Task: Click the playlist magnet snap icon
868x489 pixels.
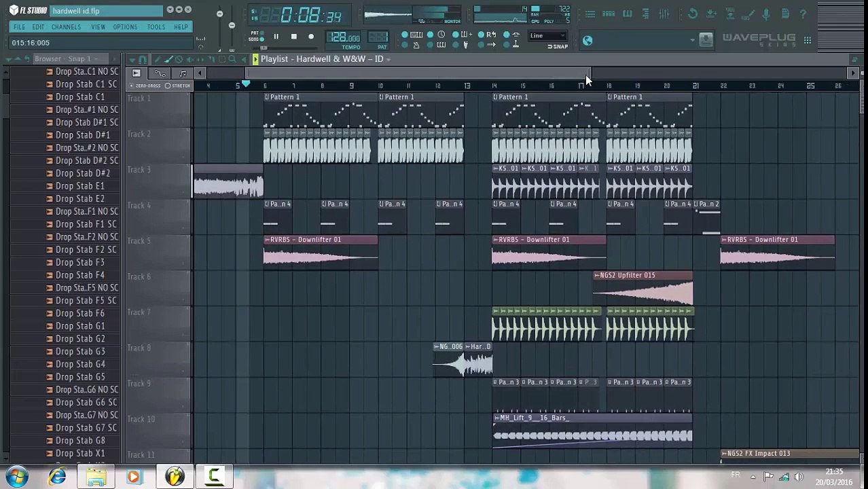Action: coord(143,60)
